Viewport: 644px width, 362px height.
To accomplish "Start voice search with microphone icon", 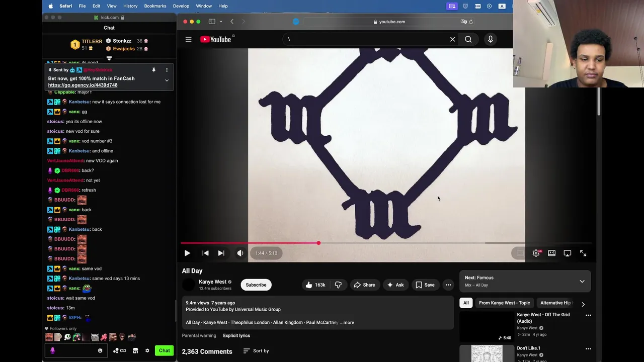I will coord(491,39).
